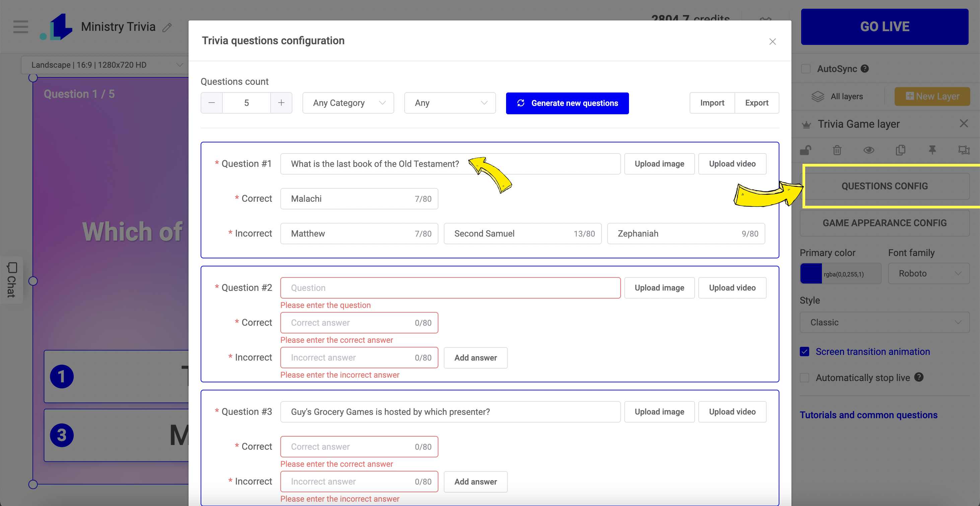Enable Automatically stop live checkbox
The width and height of the screenshot is (980, 506).
[x=804, y=378]
